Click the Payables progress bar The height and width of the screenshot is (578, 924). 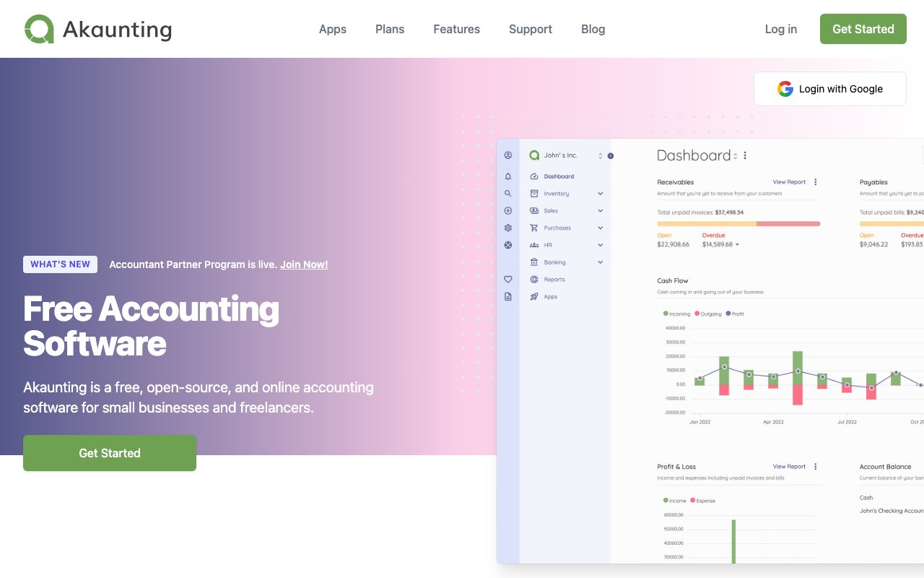(892, 224)
